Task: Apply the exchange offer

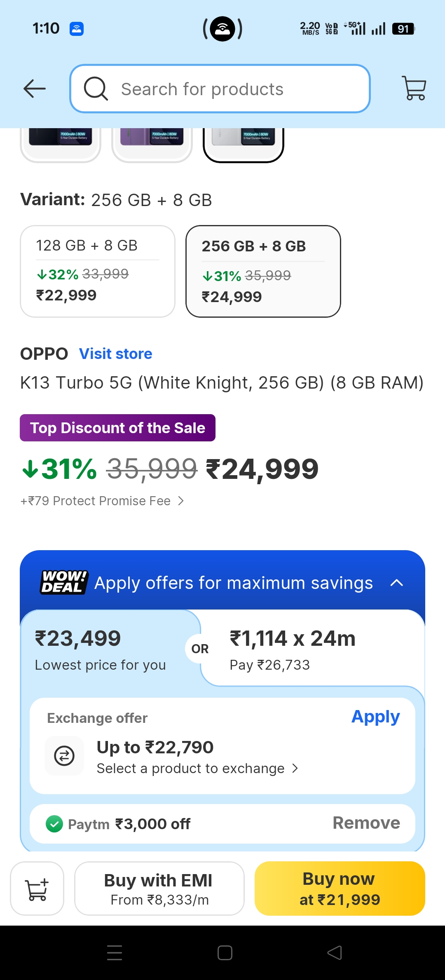Action: [x=375, y=717]
